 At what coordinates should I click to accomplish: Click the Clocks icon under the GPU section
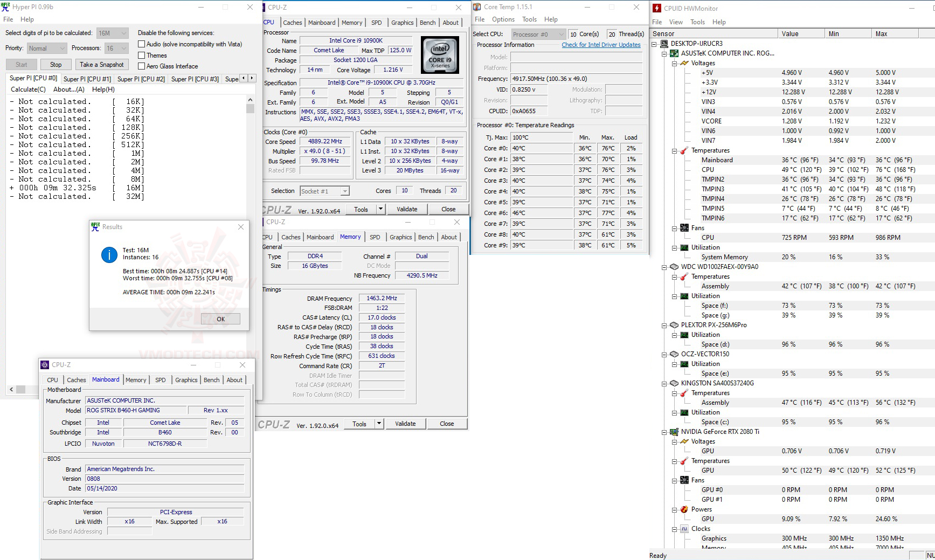685,528
